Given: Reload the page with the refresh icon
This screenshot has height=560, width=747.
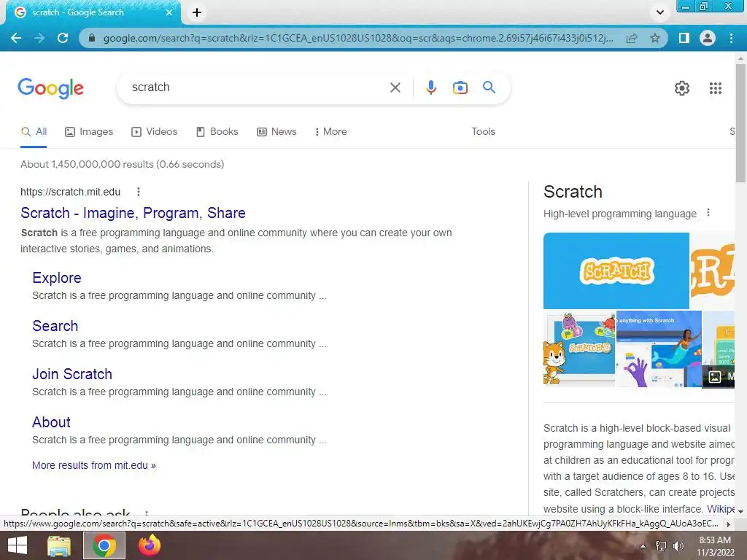Looking at the screenshot, I should [x=63, y=38].
